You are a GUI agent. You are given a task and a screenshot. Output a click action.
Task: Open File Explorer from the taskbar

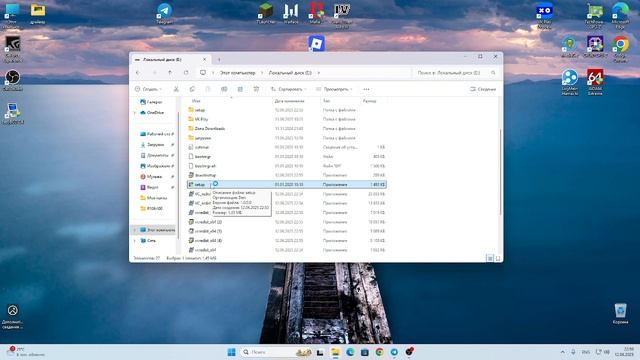point(335,352)
